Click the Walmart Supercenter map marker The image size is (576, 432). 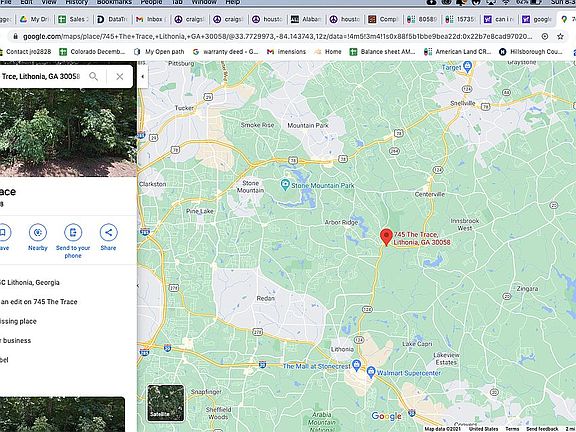tap(371, 372)
